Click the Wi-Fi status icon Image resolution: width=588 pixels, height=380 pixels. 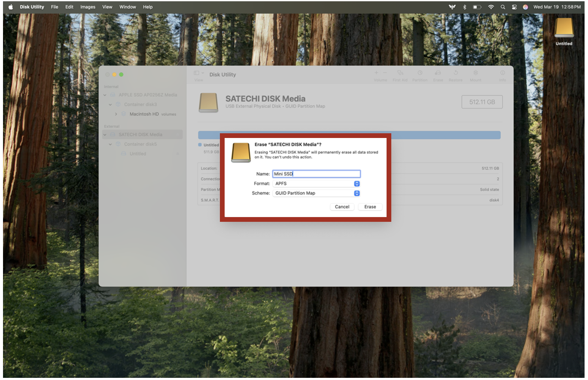tap(491, 7)
